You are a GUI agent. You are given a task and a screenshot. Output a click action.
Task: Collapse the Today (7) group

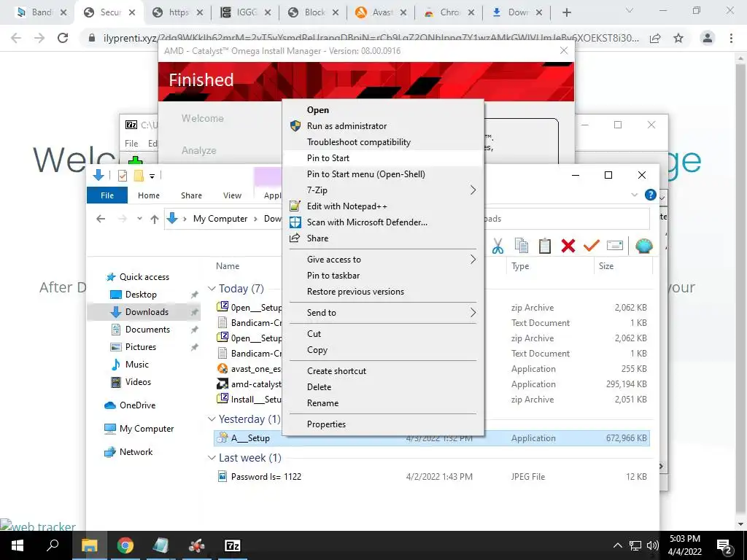212,289
